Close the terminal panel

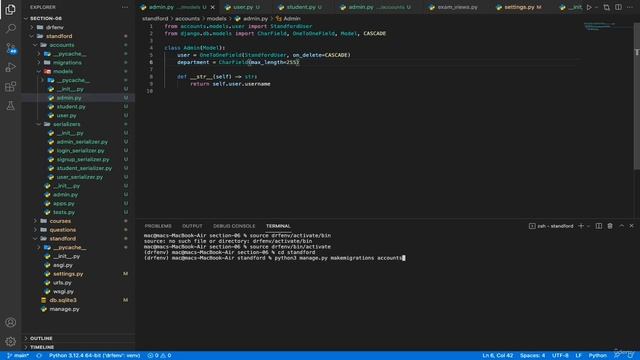tap(631, 226)
